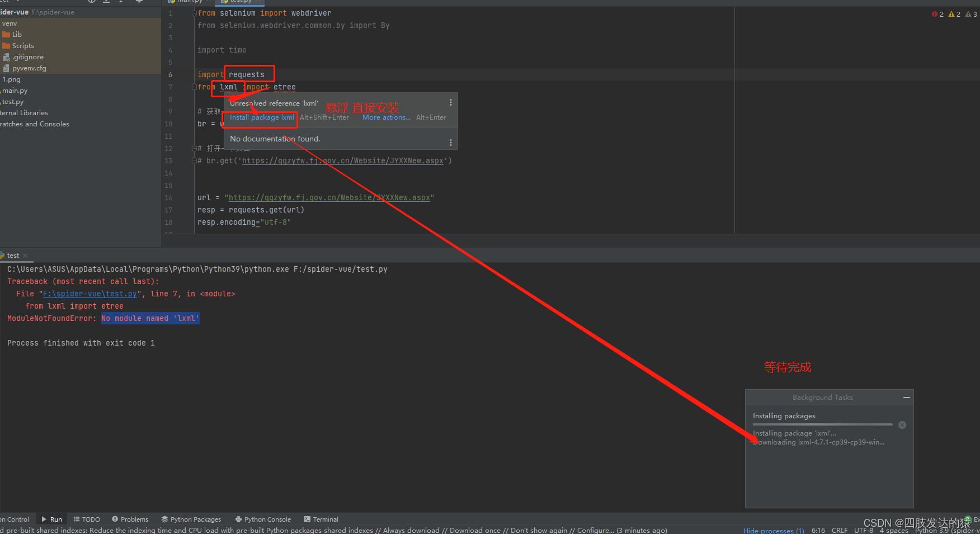This screenshot has width=980, height=534.
Task: Click the 6:16 caret position indicator
Action: (818, 531)
